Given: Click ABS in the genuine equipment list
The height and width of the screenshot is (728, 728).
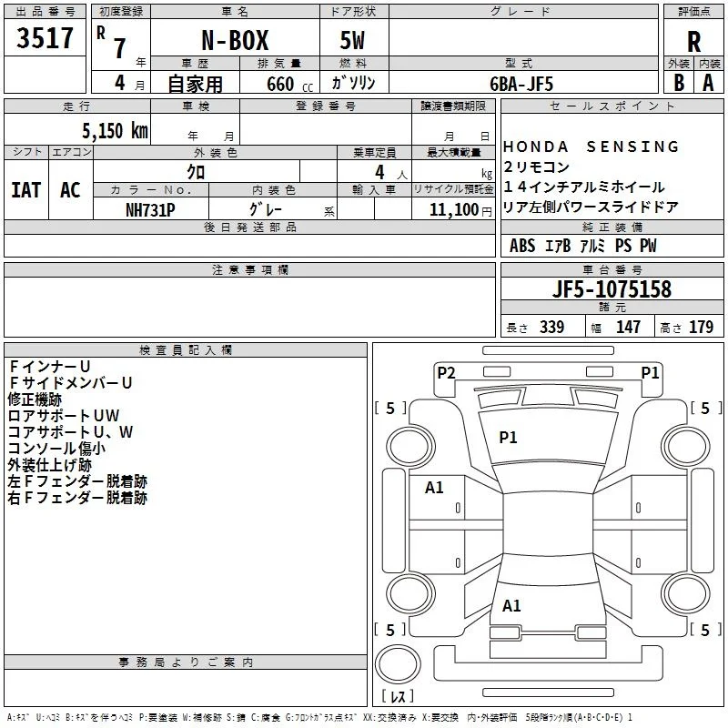Looking at the screenshot, I should pyautogui.click(x=521, y=246).
